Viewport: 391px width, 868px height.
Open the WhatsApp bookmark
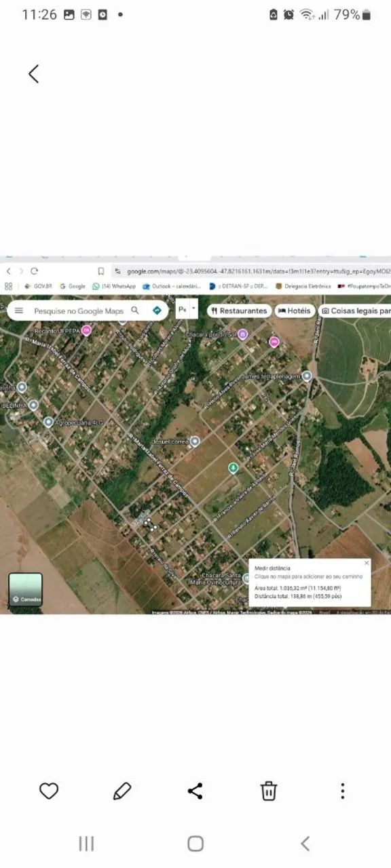click(114, 286)
